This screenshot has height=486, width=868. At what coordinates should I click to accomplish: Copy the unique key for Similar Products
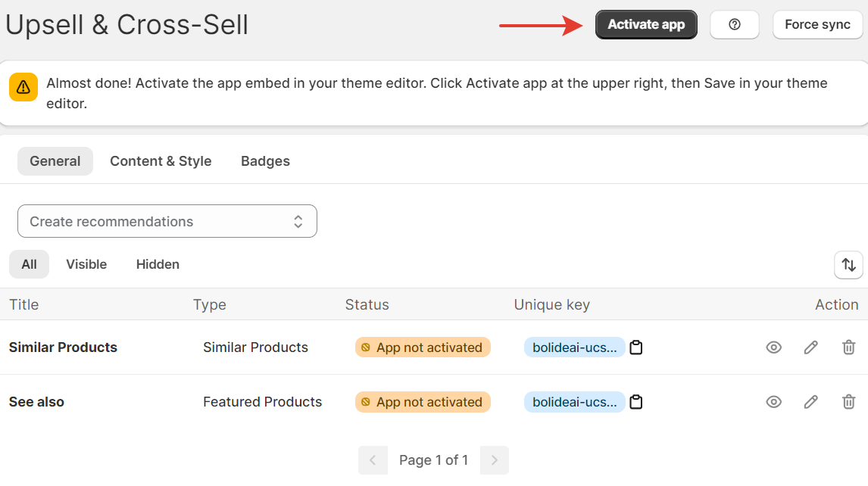pyautogui.click(x=635, y=347)
